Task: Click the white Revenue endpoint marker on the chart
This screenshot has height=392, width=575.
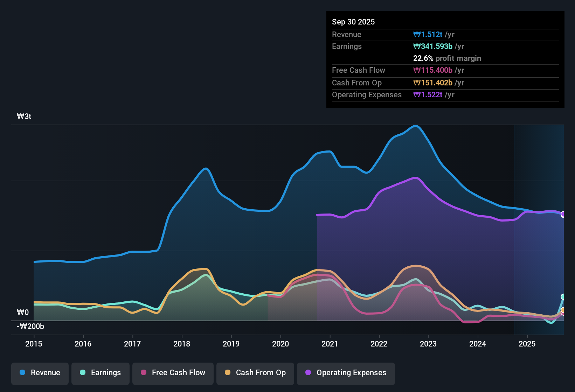Action: [563, 216]
